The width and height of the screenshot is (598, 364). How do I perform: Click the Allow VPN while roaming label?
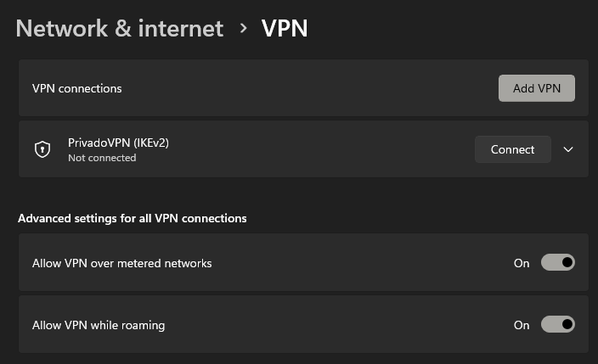click(x=99, y=325)
